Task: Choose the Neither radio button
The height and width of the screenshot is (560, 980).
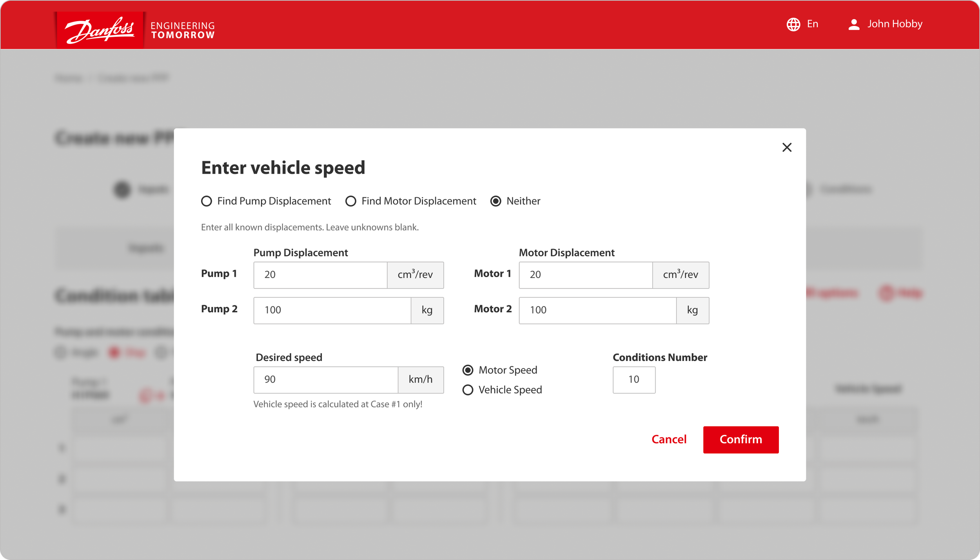Action: click(495, 201)
